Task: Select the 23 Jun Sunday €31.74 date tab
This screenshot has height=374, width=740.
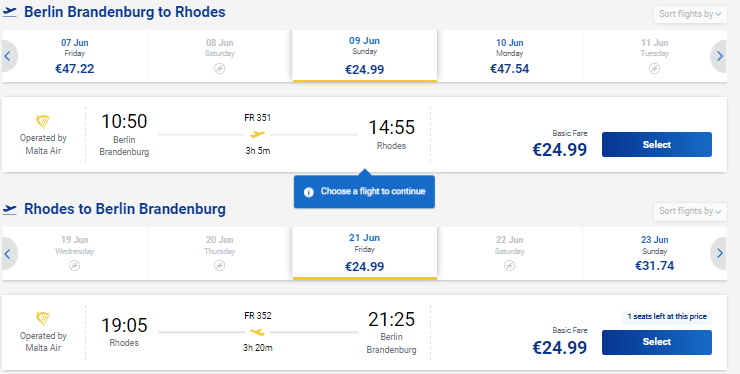Action: pyautogui.click(x=655, y=254)
